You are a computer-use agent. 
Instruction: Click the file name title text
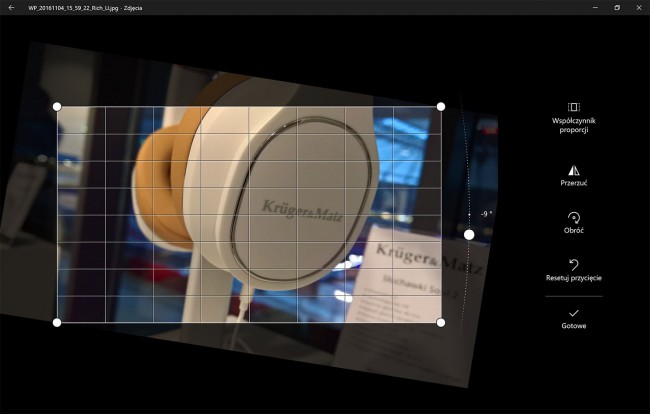click(85, 8)
